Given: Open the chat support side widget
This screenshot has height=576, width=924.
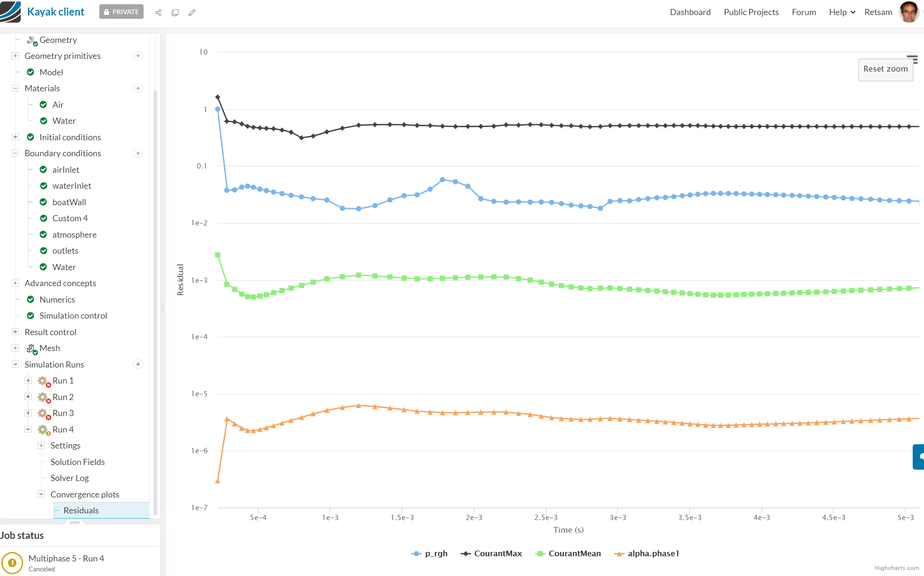Looking at the screenshot, I should tap(919, 456).
